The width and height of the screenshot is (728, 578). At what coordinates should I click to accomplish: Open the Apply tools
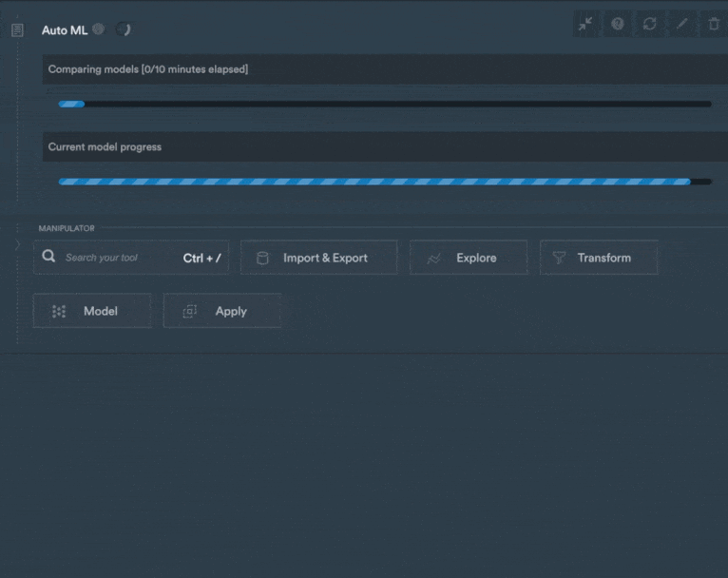tap(222, 311)
